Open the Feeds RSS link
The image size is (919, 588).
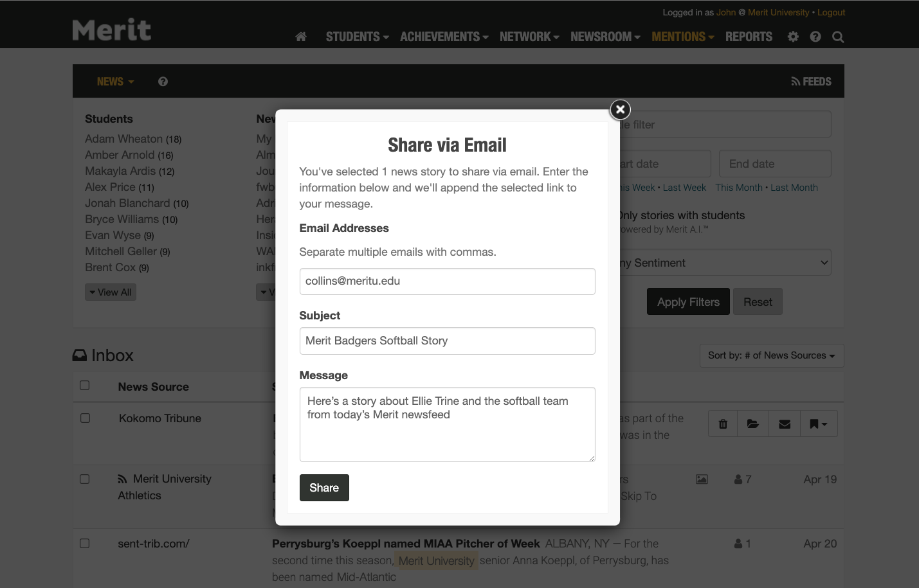pyautogui.click(x=811, y=82)
